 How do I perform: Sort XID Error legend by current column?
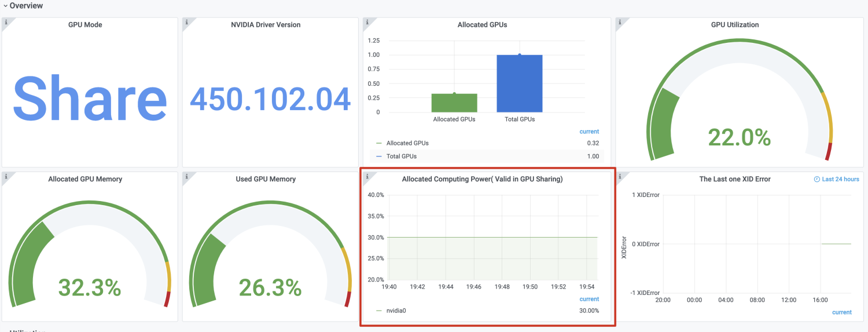pyautogui.click(x=842, y=312)
